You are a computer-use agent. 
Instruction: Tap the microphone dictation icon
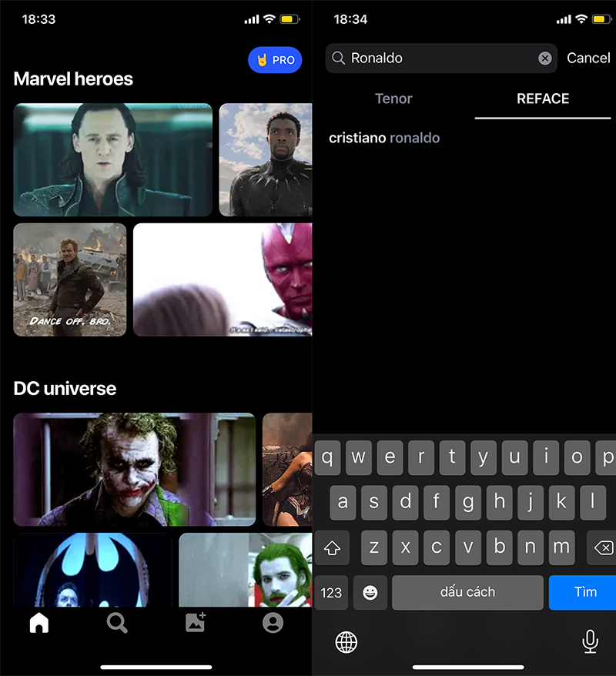pos(590,641)
